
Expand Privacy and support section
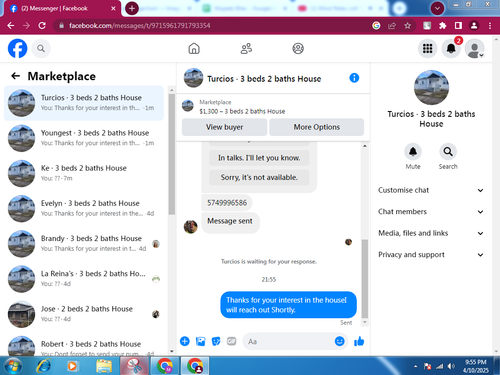point(431,255)
